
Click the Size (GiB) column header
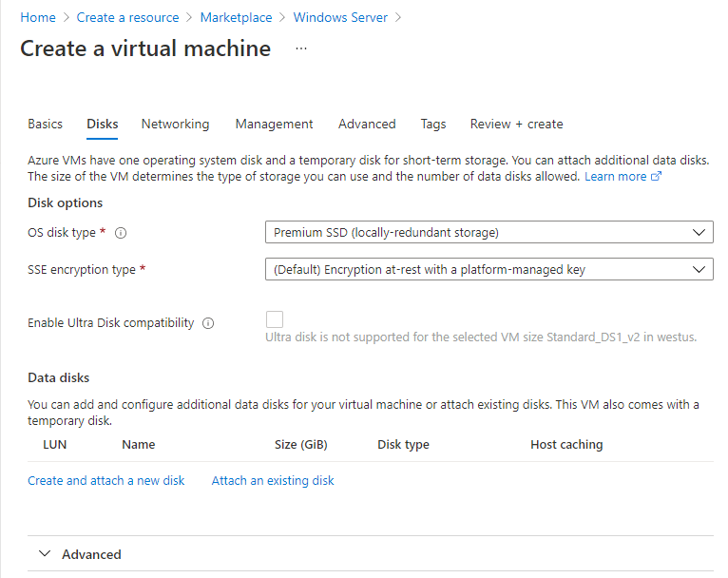tap(301, 445)
